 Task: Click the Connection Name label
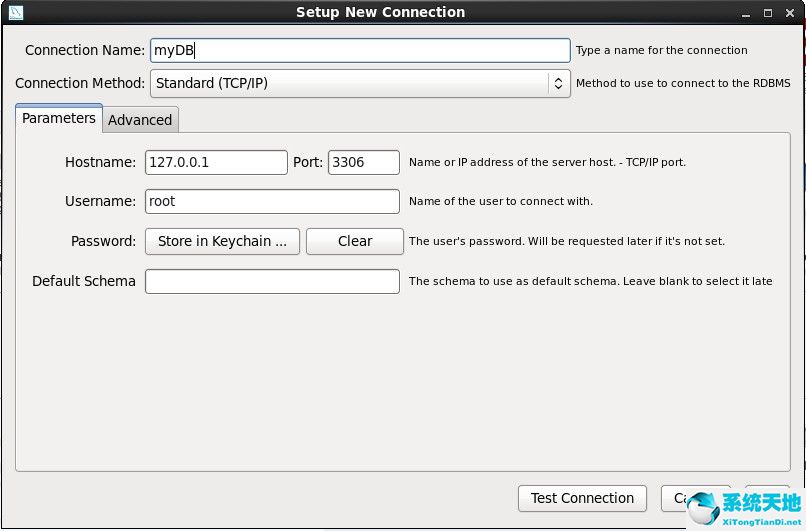click(x=85, y=50)
